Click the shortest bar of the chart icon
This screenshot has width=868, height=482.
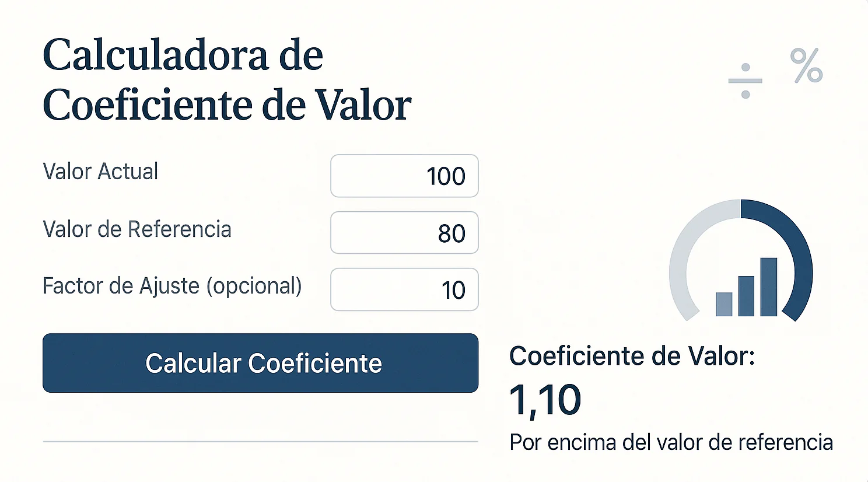(x=724, y=303)
